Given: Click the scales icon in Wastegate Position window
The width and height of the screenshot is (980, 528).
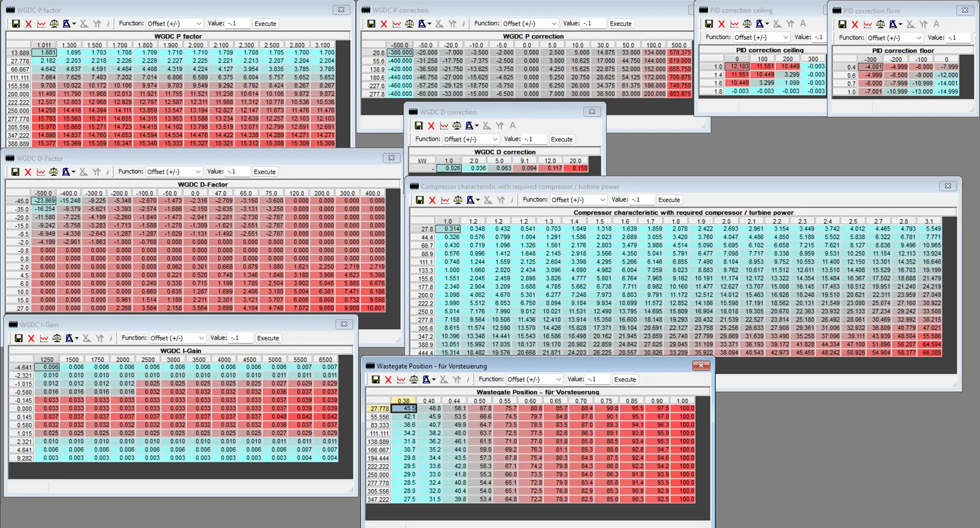Looking at the screenshot, I should point(414,379).
